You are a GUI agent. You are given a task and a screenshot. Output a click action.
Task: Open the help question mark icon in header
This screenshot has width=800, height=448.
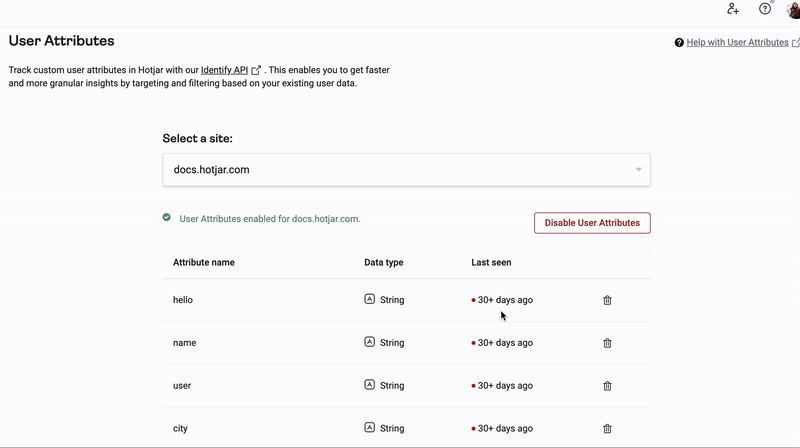[x=764, y=9]
